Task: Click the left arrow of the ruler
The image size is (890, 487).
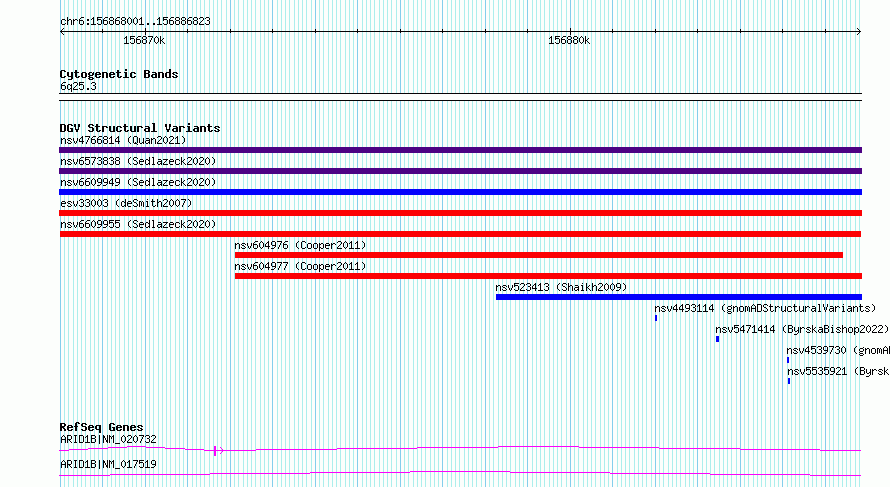Action: (62, 32)
